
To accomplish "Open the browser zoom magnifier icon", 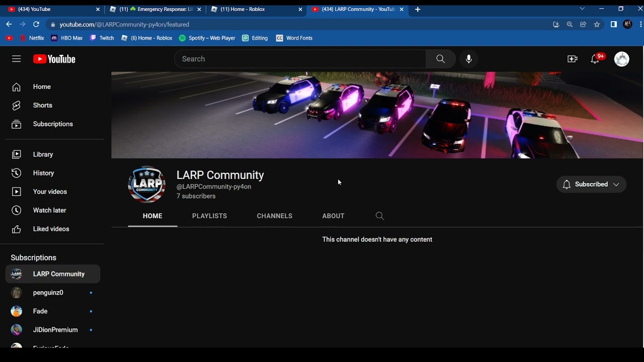I will [x=570, y=24].
